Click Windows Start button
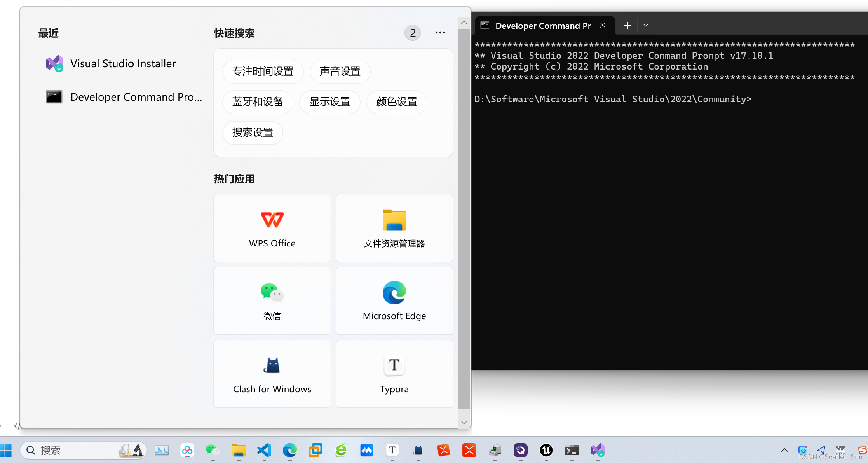The image size is (868, 463). pyautogui.click(x=6, y=450)
